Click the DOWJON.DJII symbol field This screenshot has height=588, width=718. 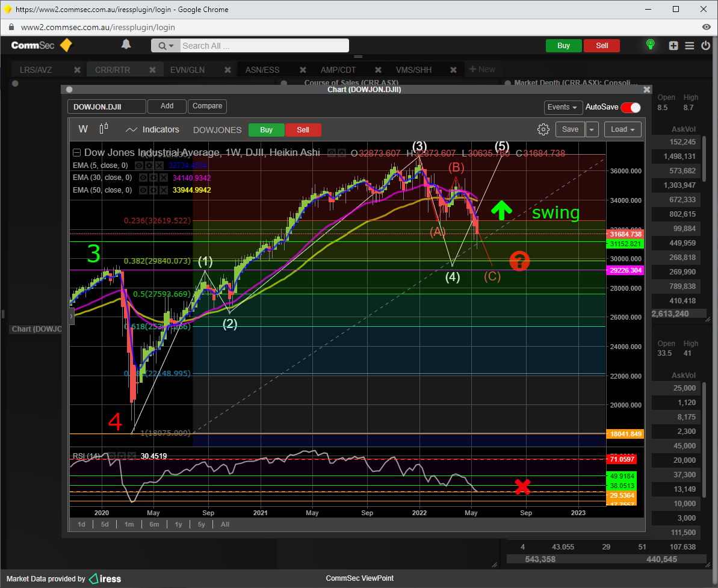coord(107,107)
